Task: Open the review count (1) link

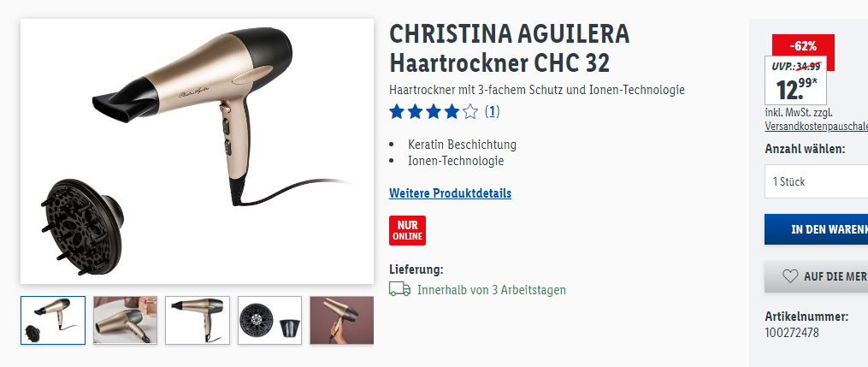Action: click(492, 112)
